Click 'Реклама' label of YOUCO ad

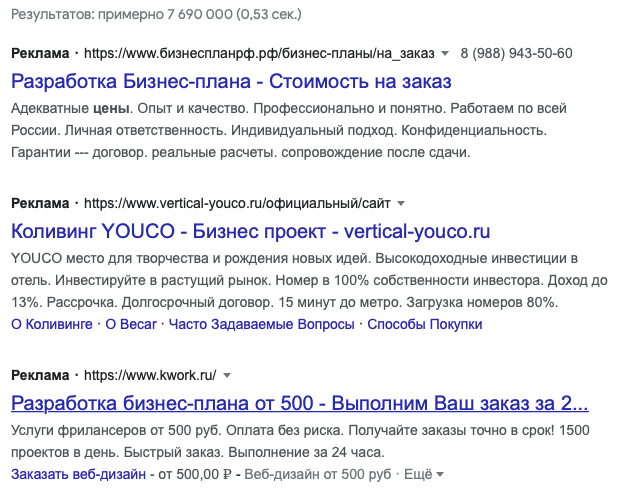click(x=40, y=203)
